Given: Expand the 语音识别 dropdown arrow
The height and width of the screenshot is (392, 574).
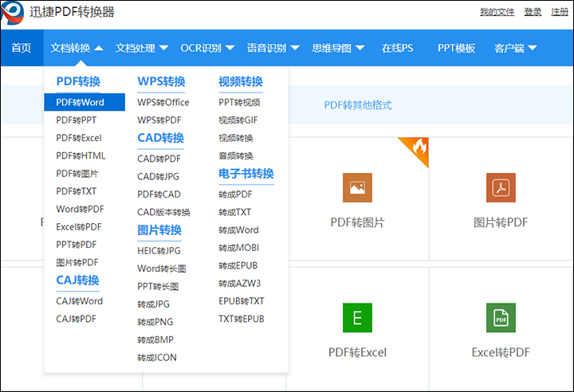Looking at the screenshot, I should pyautogui.click(x=295, y=48).
